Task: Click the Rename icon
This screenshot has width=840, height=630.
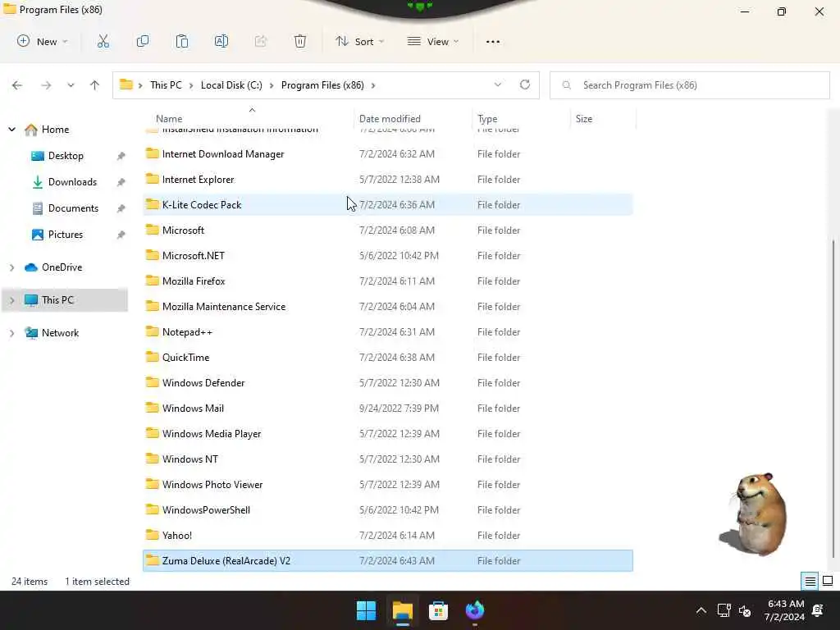Action: tap(221, 41)
